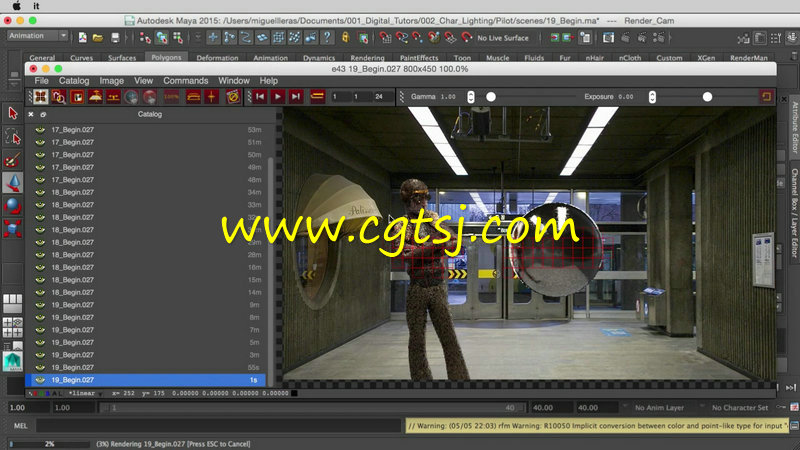
Task: Toggle eye for selected 19_Begin.027 at 1s
Action: [40, 380]
